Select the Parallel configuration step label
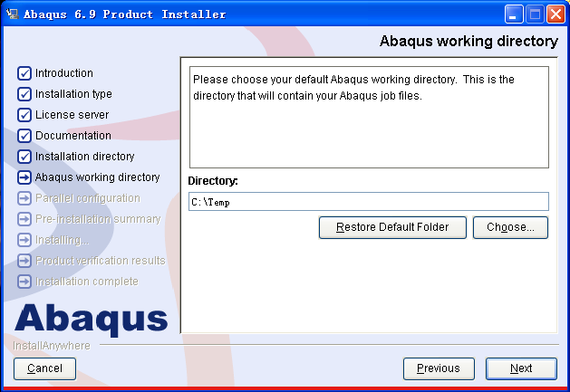 [x=88, y=198]
